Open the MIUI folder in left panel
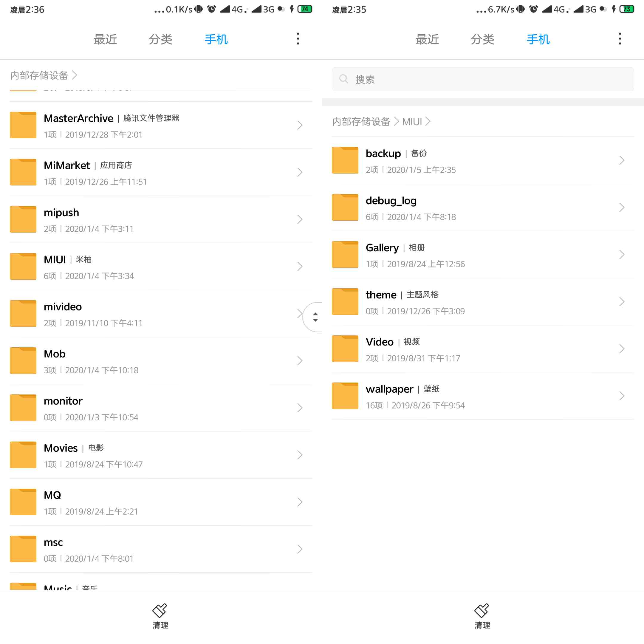 (160, 267)
